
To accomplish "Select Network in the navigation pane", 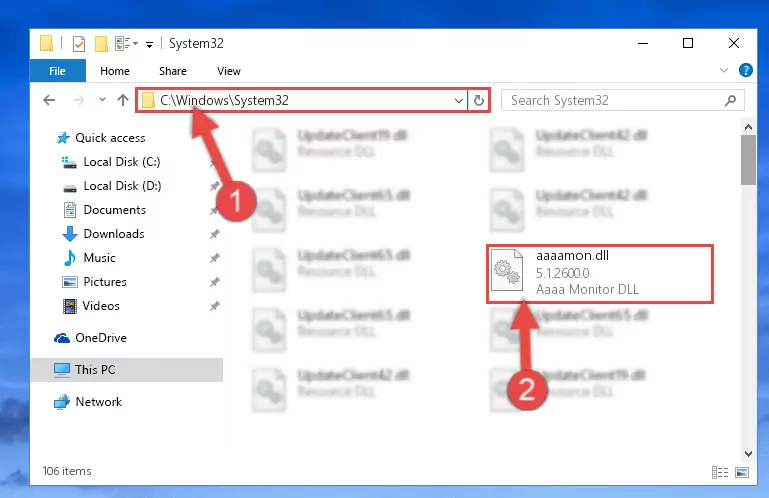I will (99, 402).
